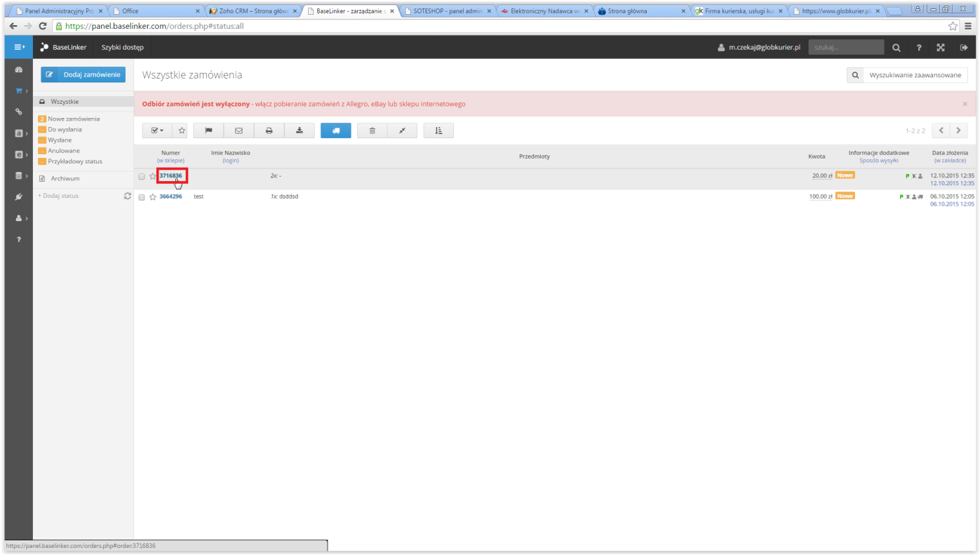Click 'w sklepie' under Numer header

tap(171, 161)
